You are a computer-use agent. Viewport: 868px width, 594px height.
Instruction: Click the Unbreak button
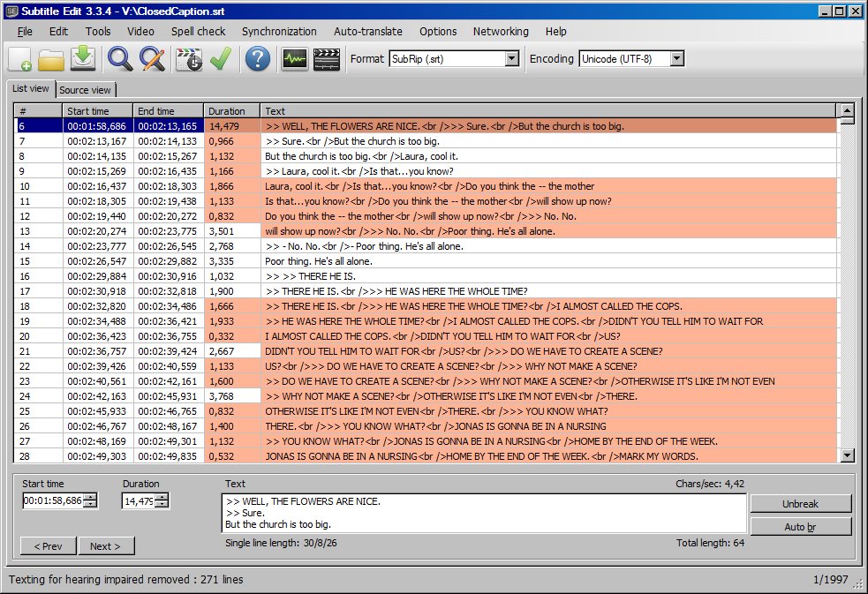click(801, 504)
